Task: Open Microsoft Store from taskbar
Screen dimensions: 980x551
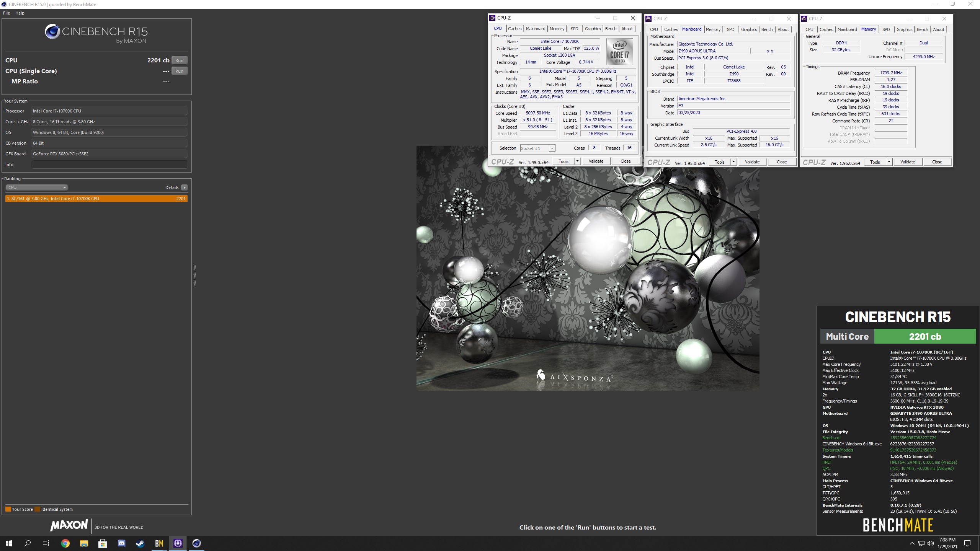Action: click(x=103, y=543)
